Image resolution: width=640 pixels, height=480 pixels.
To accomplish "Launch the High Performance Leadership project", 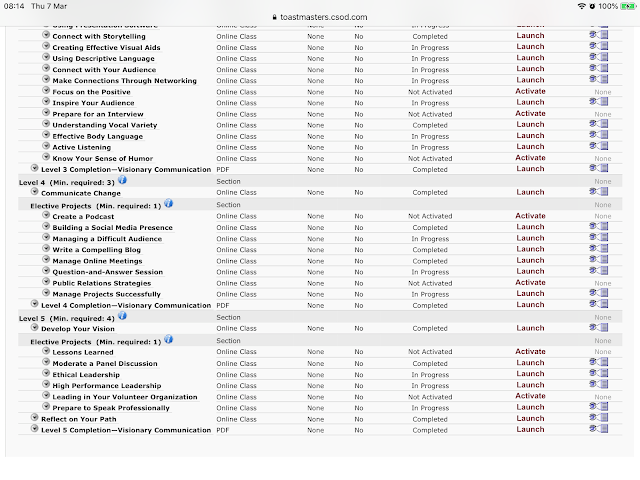I will click(x=530, y=385).
